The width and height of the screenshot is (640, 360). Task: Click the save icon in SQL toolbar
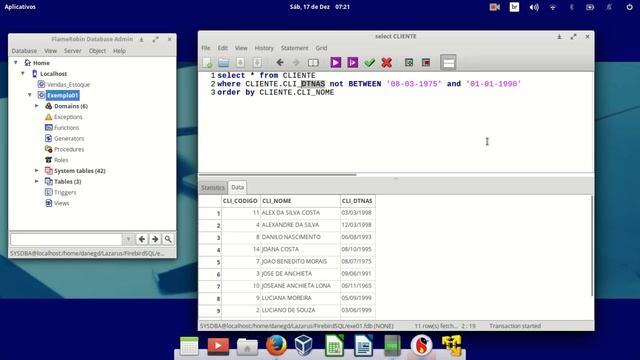tap(240, 62)
